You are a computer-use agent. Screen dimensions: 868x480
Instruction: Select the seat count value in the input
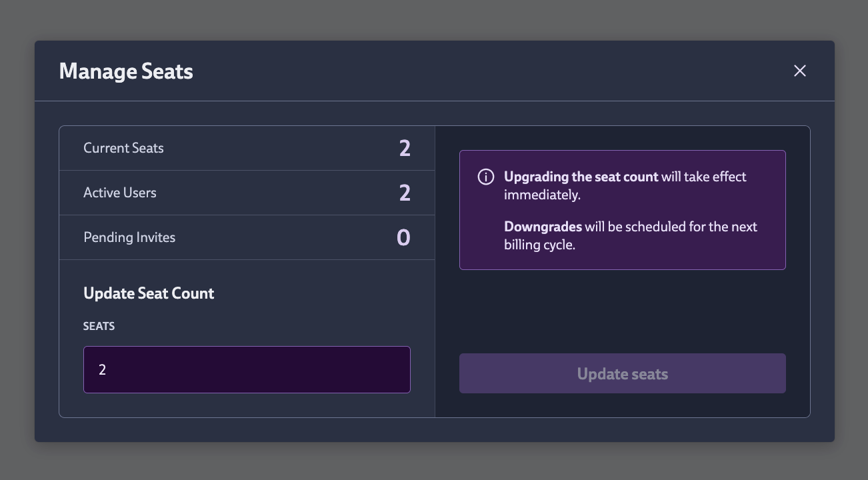pyautogui.click(x=103, y=369)
